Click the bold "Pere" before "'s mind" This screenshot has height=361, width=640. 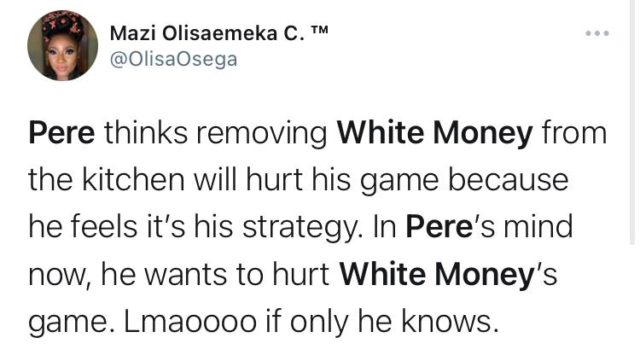click(x=439, y=227)
